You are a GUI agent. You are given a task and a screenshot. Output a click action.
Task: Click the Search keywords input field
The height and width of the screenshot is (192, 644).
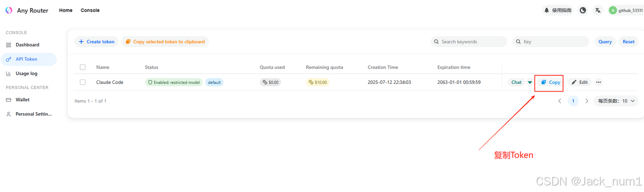[x=469, y=42]
